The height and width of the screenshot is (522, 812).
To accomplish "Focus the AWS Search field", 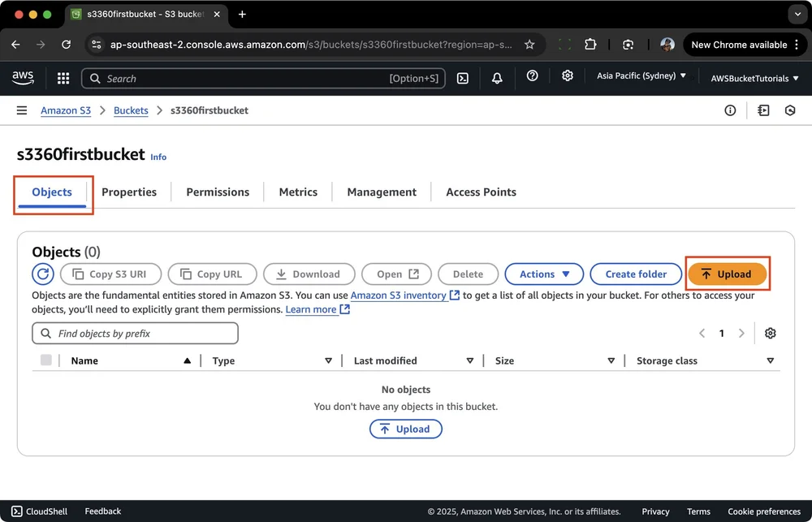I will click(x=263, y=78).
